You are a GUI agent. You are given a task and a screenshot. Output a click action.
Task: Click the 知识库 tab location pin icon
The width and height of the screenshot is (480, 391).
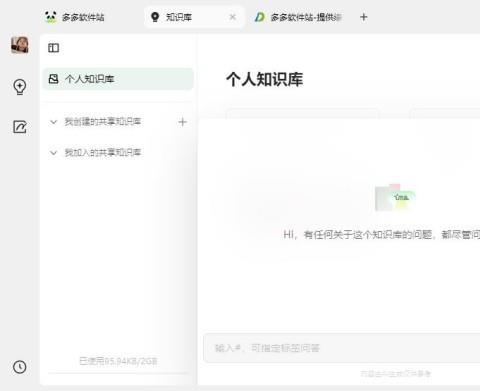click(155, 17)
